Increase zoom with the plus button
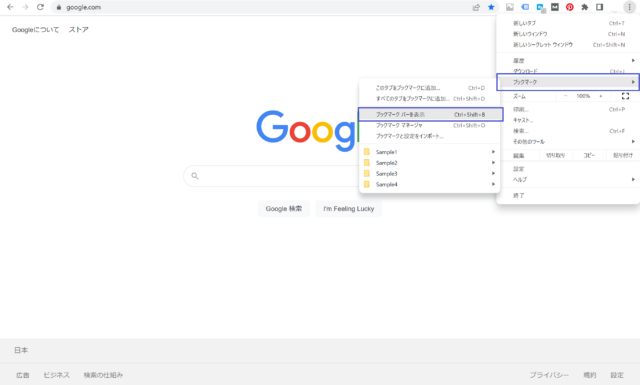Image resolution: width=640 pixels, height=385 pixels. tap(601, 96)
